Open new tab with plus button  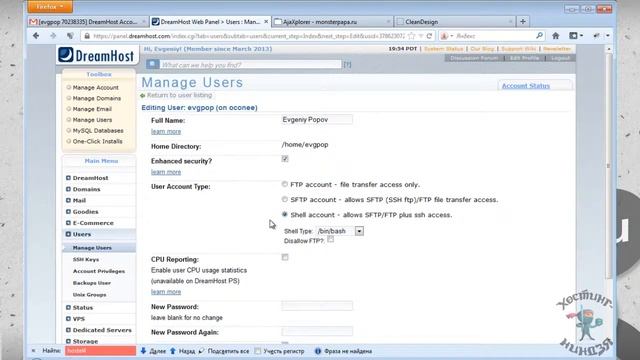pyautogui.click(x=523, y=22)
